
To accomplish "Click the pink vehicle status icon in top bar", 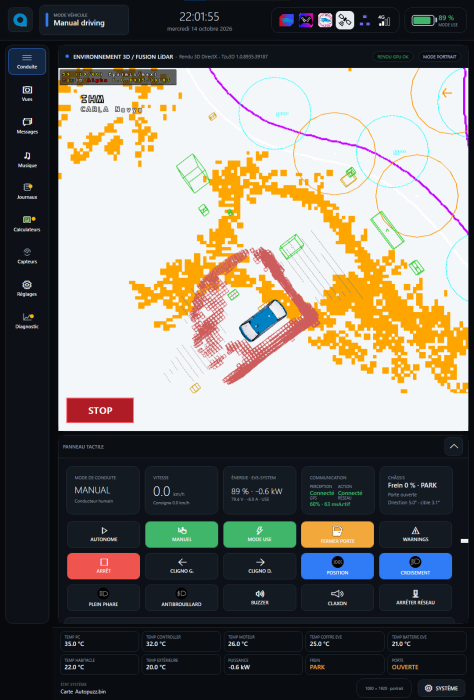I will [x=325, y=20].
